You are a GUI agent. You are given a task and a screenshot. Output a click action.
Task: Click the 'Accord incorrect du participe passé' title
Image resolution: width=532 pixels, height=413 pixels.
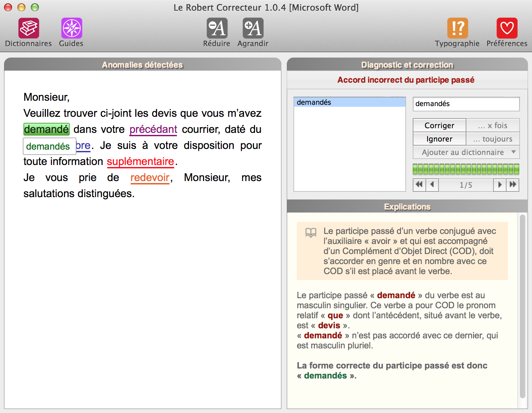406,80
